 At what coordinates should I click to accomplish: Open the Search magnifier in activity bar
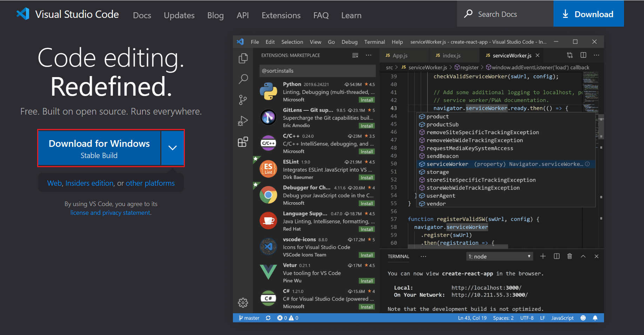243,79
